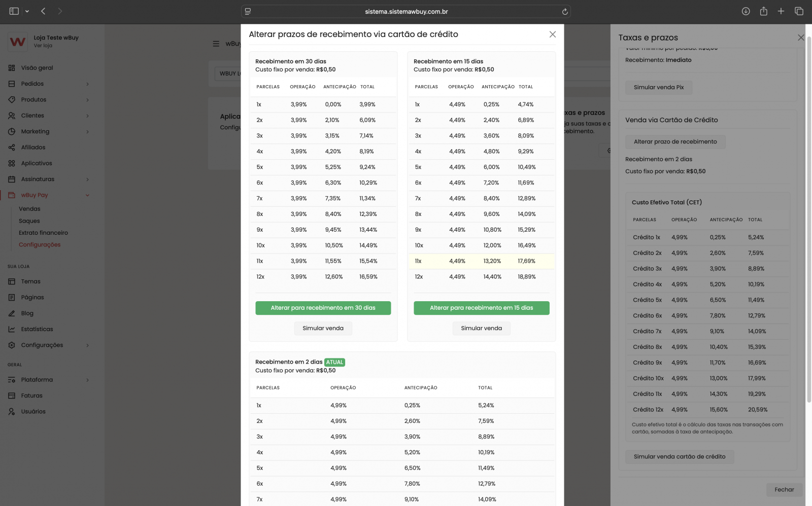Image resolution: width=812 pixels, height=506 pixels.
Task: Open the browser downloads icon
Action: pyautogui.click(x=746, y=11)
